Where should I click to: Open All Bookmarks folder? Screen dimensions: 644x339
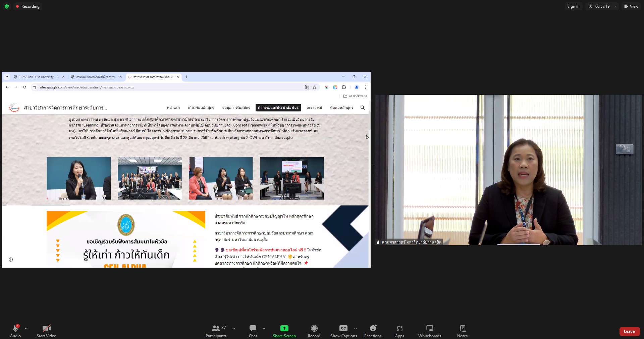[355, 96]
